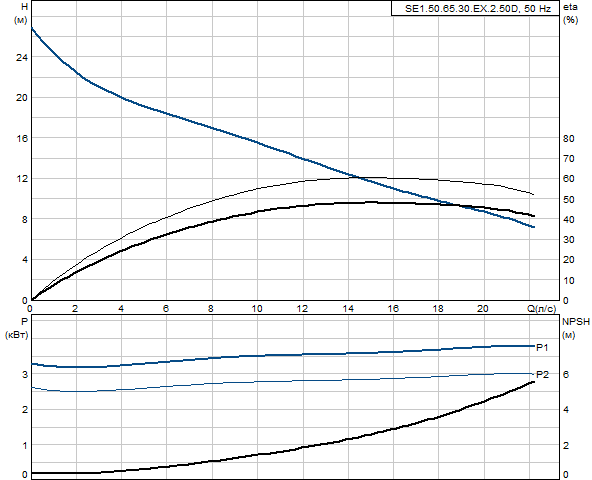Click the start of blue head curve

(x=31, y=28)
